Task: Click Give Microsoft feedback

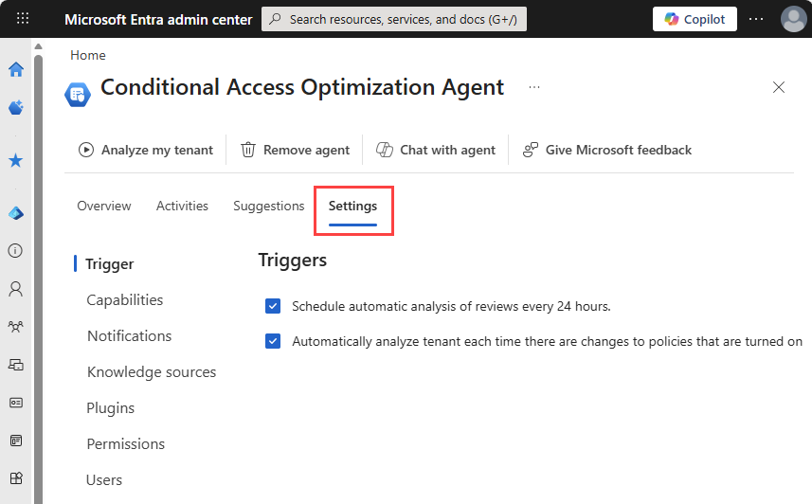Action: point(607,150)
